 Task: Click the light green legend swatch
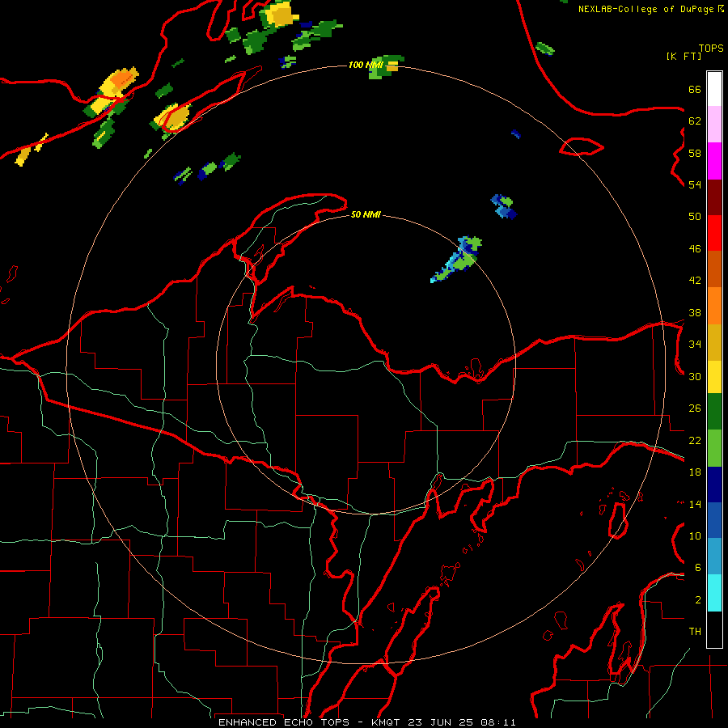tap(714, 448)
